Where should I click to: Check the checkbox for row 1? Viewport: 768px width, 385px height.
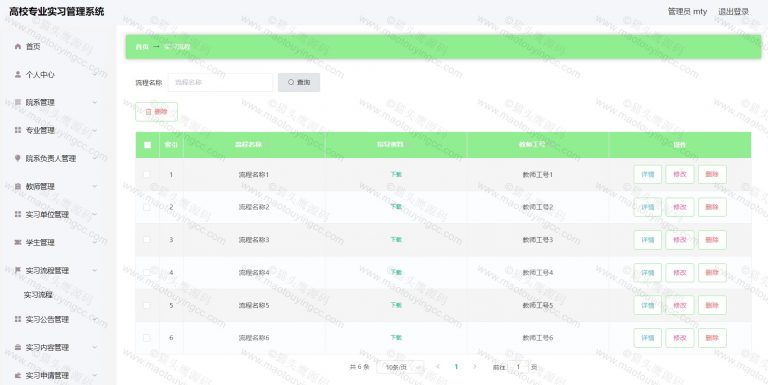coord(146,174)
